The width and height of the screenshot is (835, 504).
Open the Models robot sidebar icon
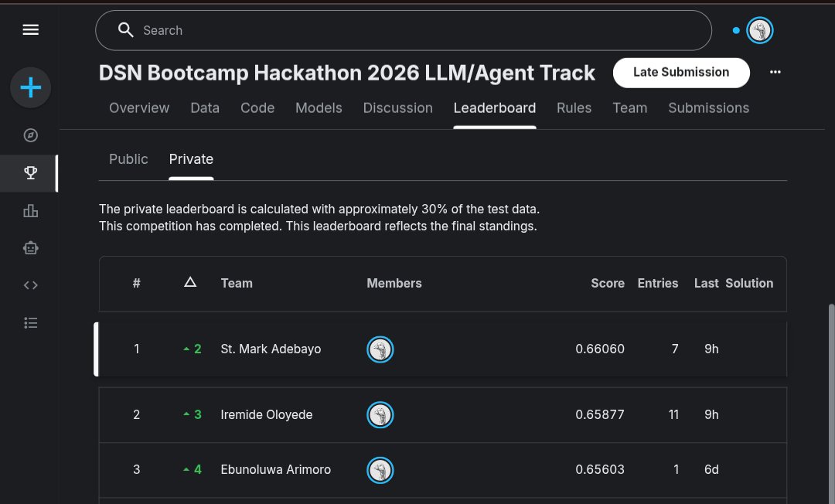30,248
